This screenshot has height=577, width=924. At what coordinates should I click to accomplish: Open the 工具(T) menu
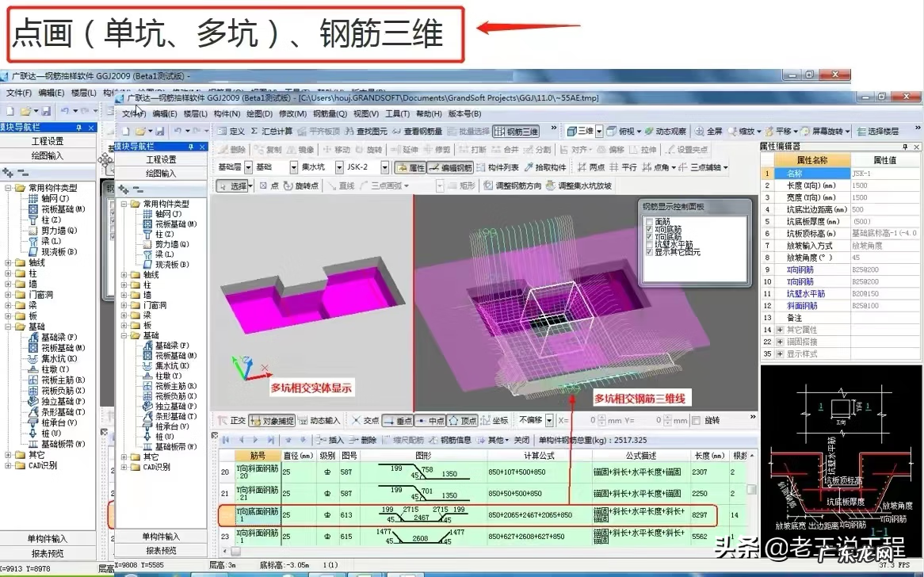point(397,114)
